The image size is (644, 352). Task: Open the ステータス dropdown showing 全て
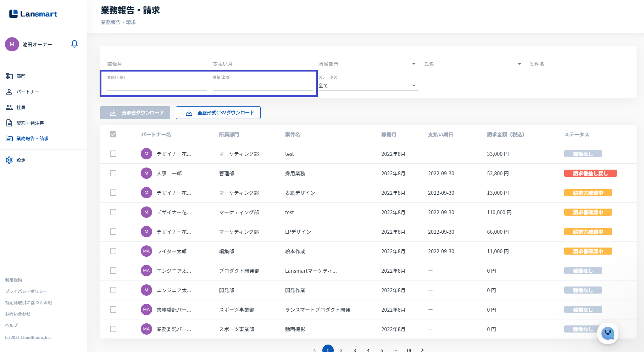(x=367, y=86)
